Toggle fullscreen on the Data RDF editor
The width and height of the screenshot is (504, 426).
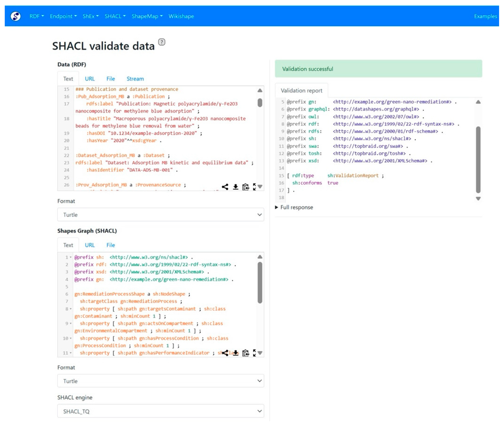pos(254,187)
